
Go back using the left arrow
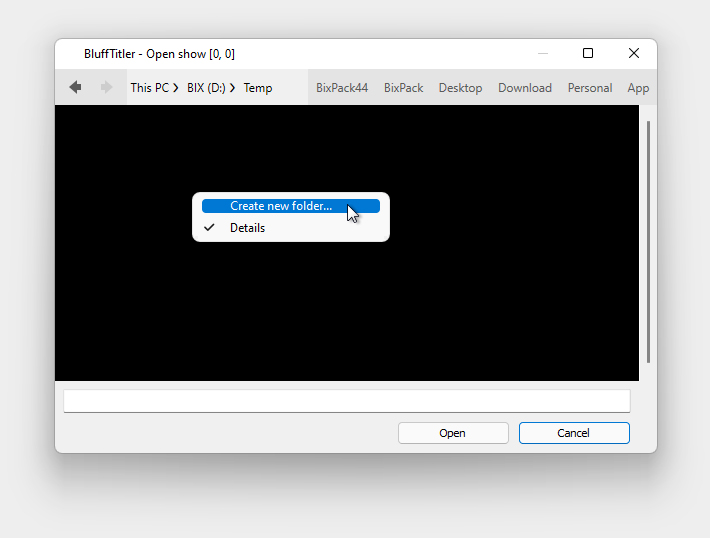[76, 87]
